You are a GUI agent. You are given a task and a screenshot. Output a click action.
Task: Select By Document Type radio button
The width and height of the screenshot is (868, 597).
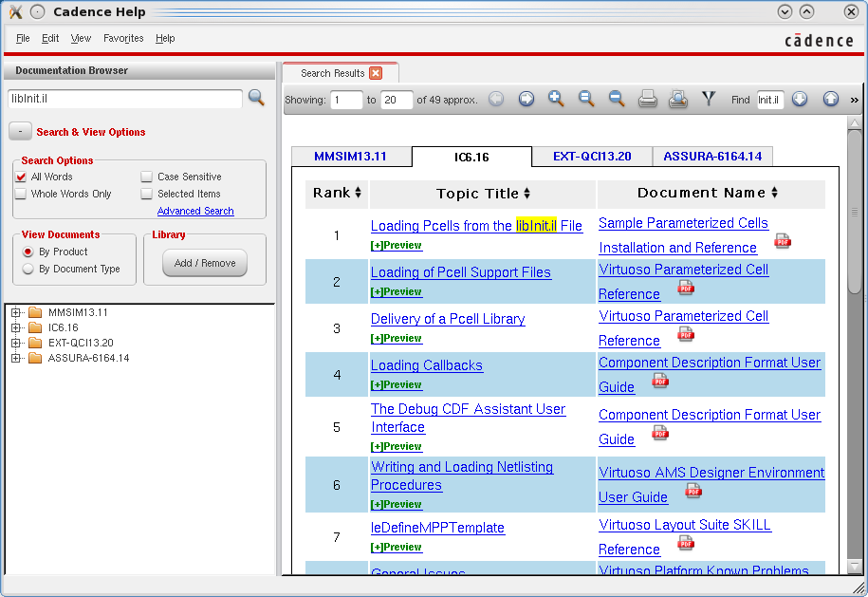[28, 270]
